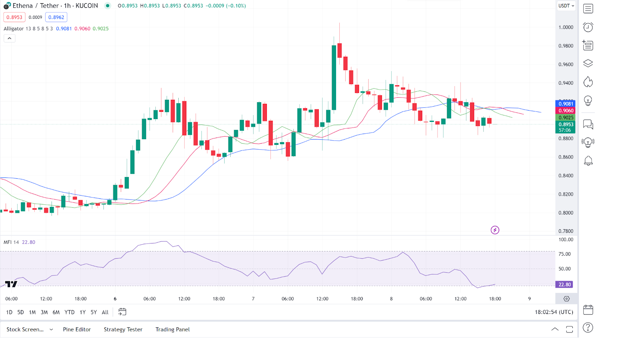Screen dimensions: 644x342
Task: Click the Ethena coin symbol logo
Action: click(x=7, y=6)
